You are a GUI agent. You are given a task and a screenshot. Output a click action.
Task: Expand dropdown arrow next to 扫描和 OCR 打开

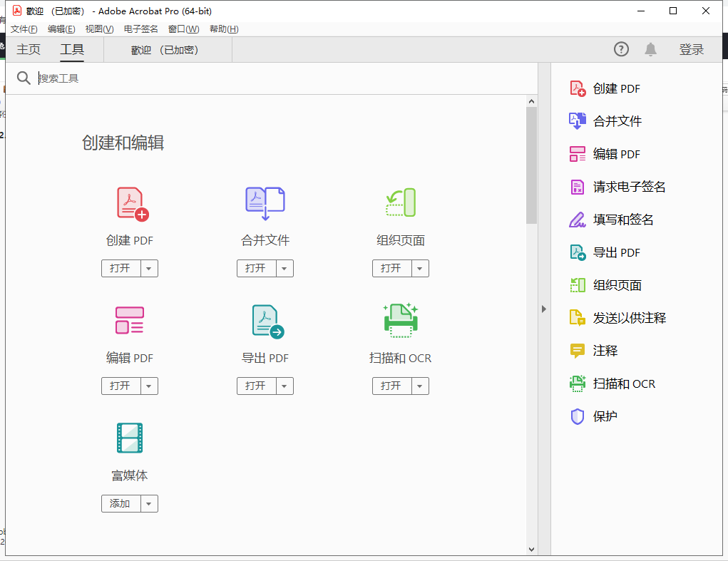(x=420, y=386)
